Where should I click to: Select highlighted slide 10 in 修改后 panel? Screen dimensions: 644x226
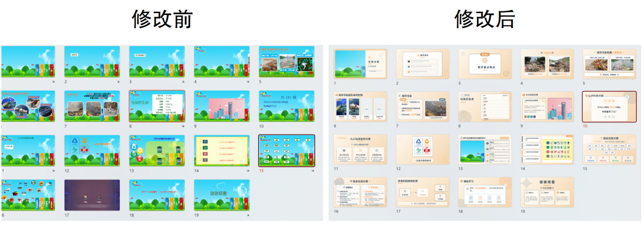pos(609,106)
